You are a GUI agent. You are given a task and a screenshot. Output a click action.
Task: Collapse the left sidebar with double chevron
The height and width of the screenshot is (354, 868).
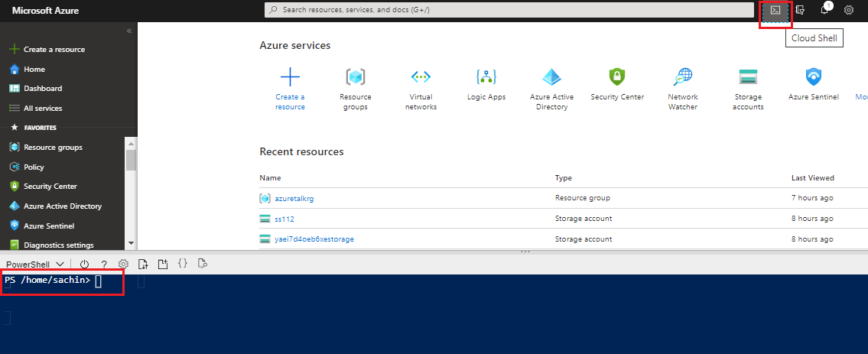[x=129, y=31]
